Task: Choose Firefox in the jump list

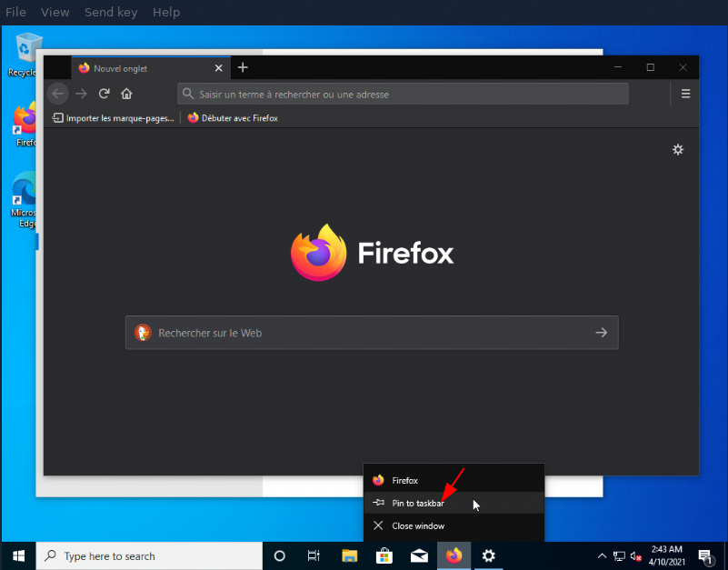Action: point(454,480)
